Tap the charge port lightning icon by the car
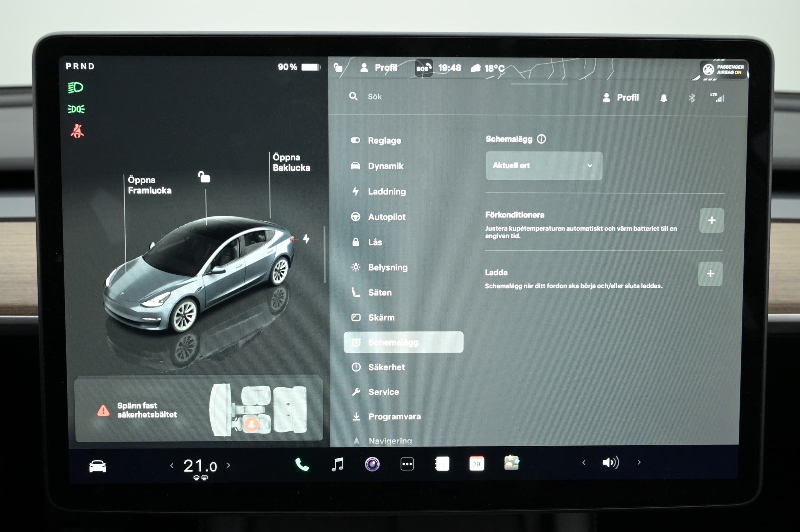The width and height of the screenshot is (800, 532). pyautogui.click(x=306, y=239)
